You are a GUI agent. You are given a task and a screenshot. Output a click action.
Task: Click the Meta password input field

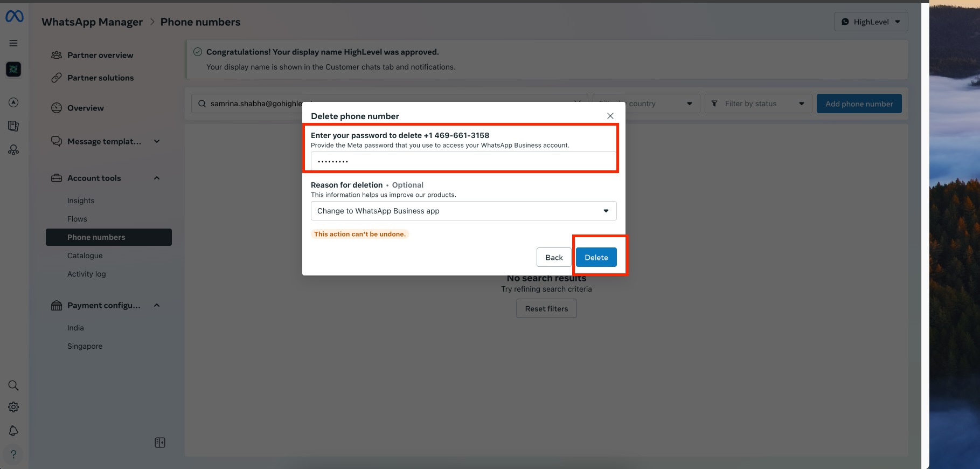tap(464, 161)
